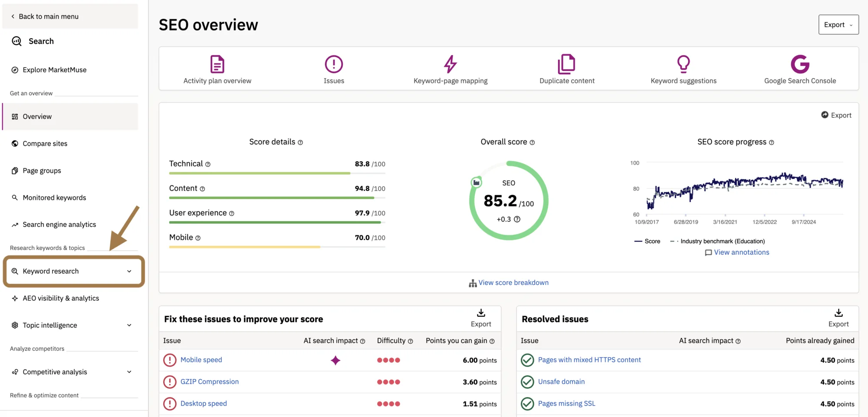Open the Duplicate content pages icon
Image resolution: width=868 pixels, height=417 pixels.
[566, 64]
